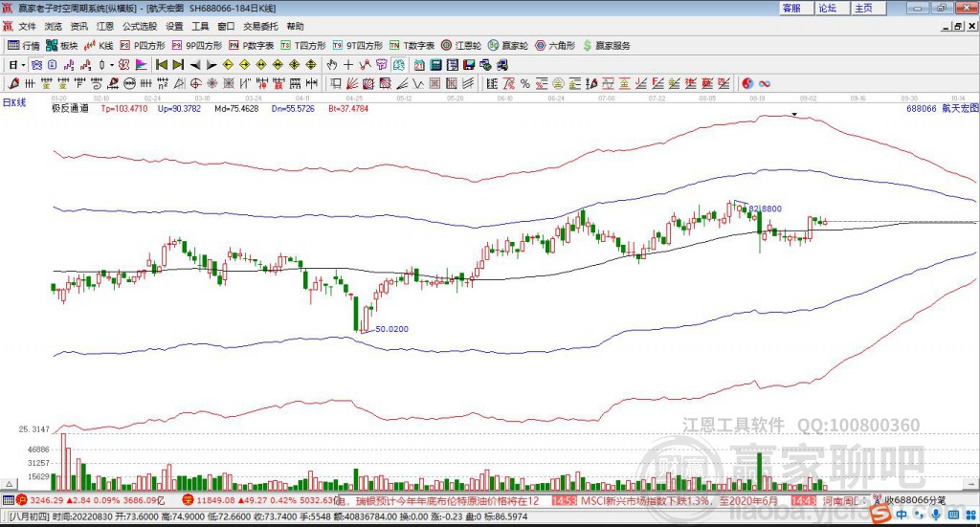This screenshot has height=527, width=980.
Task: Select the red pencil drawing tool
Action: (13, 83)
